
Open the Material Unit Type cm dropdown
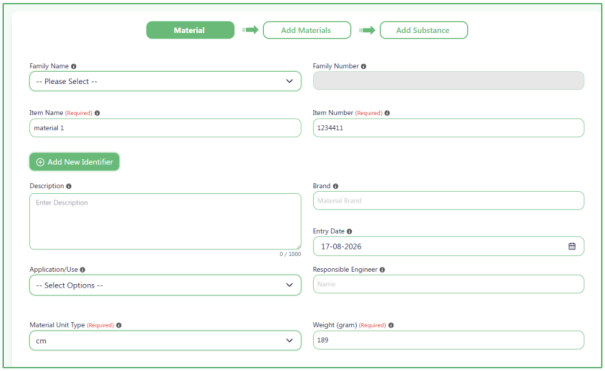coord(165,341)
